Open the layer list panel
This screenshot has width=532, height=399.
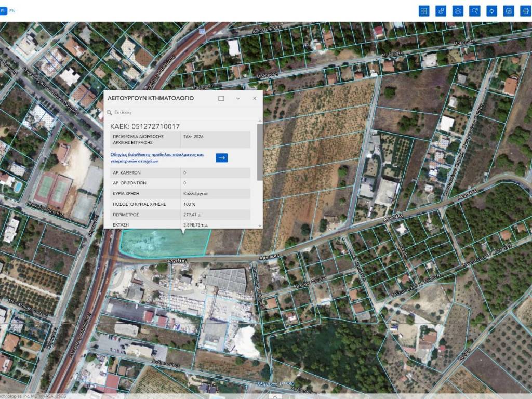pyautogui.click(x=458, y=11)
